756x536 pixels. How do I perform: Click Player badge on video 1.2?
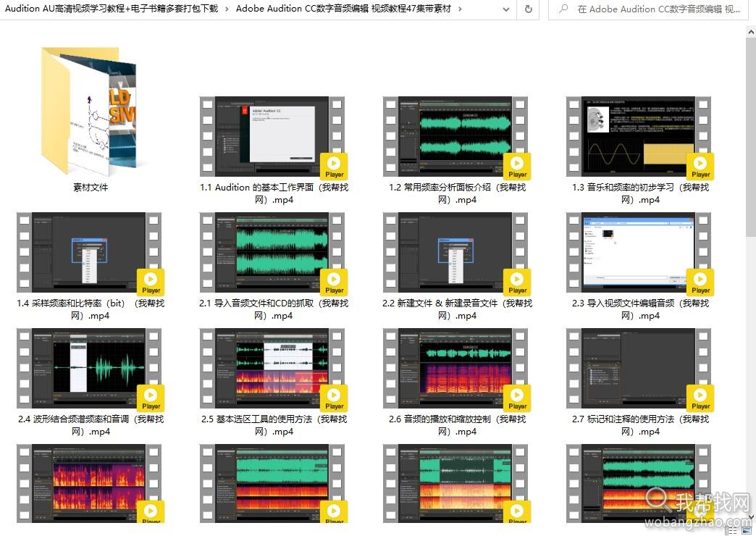[517, 167]
